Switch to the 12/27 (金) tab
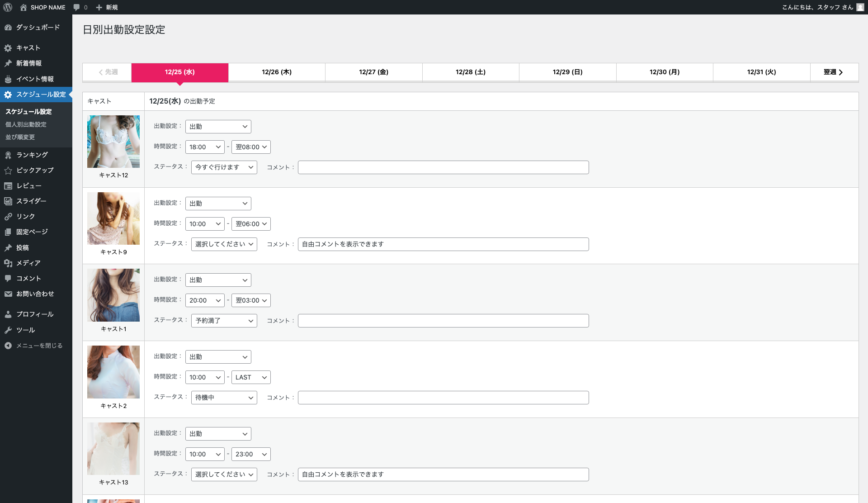868x503 pixels. 374,72
